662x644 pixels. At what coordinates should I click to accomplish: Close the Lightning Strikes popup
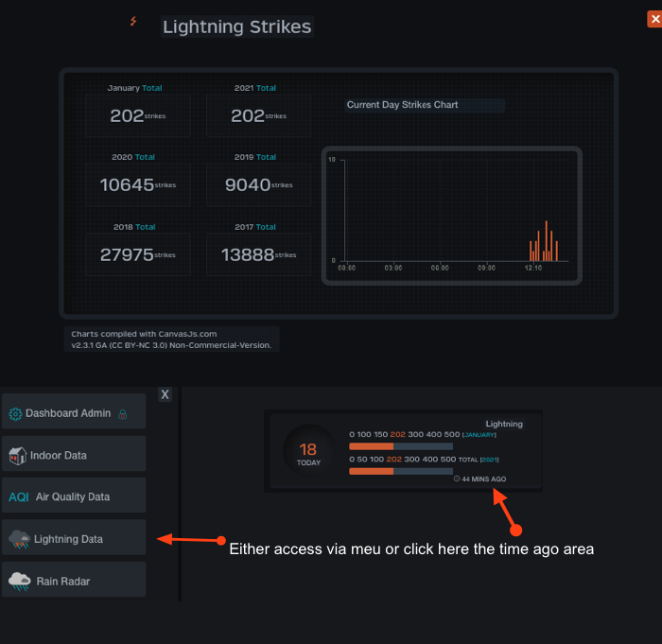[x=654, y=19]
